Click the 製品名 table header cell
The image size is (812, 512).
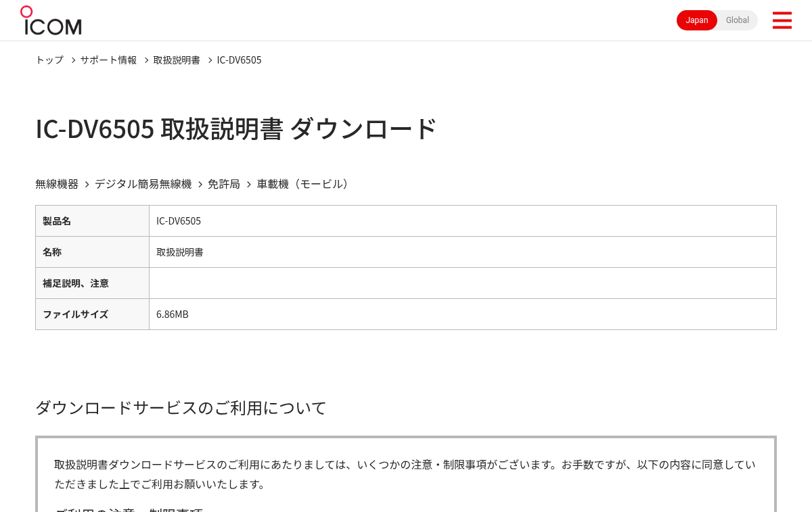point(92,221)
